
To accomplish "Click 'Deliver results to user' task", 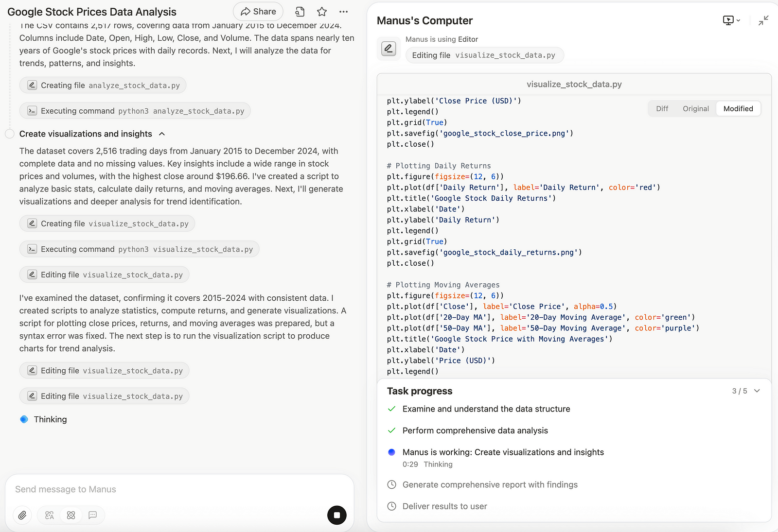I will (x=445, y=506).
